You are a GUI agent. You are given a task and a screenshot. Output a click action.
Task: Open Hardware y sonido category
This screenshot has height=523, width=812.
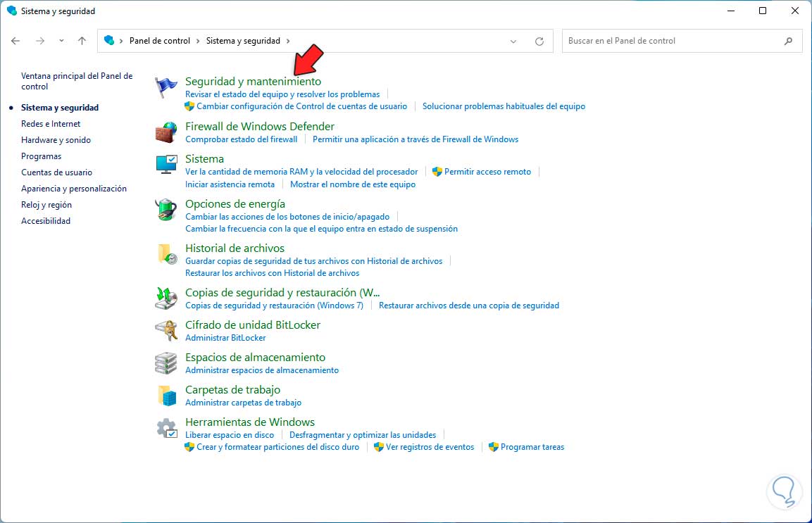(56, 140)
